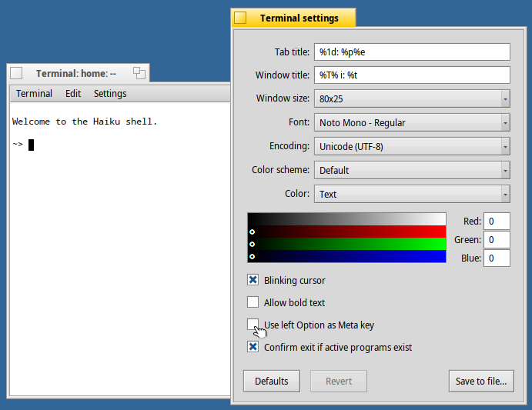
Task: Close the Terminal window using its title tab square
Action: coord(16,74)
